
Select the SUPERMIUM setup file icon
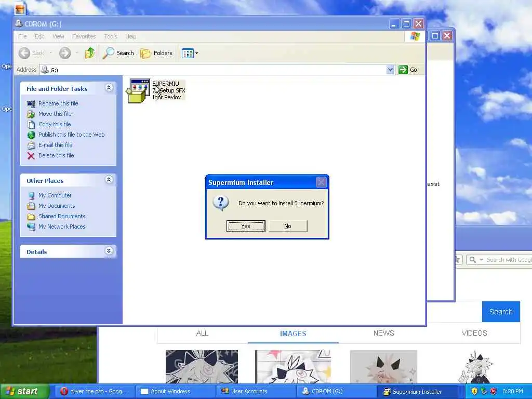point(138,90)
